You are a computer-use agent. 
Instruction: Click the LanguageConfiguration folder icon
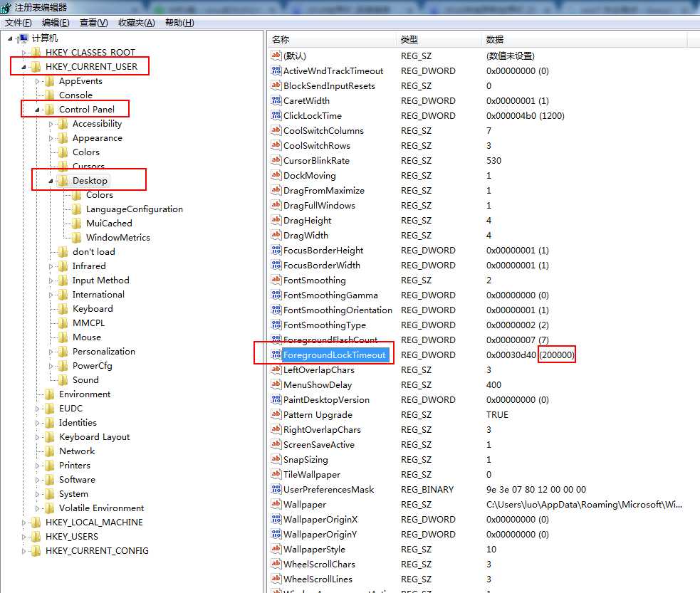pos(77,209)
